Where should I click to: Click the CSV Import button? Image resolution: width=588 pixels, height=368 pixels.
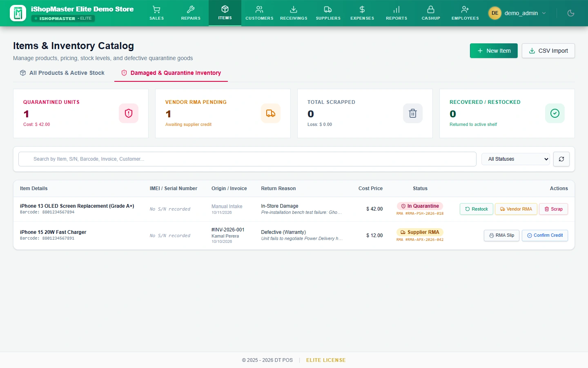548,51
